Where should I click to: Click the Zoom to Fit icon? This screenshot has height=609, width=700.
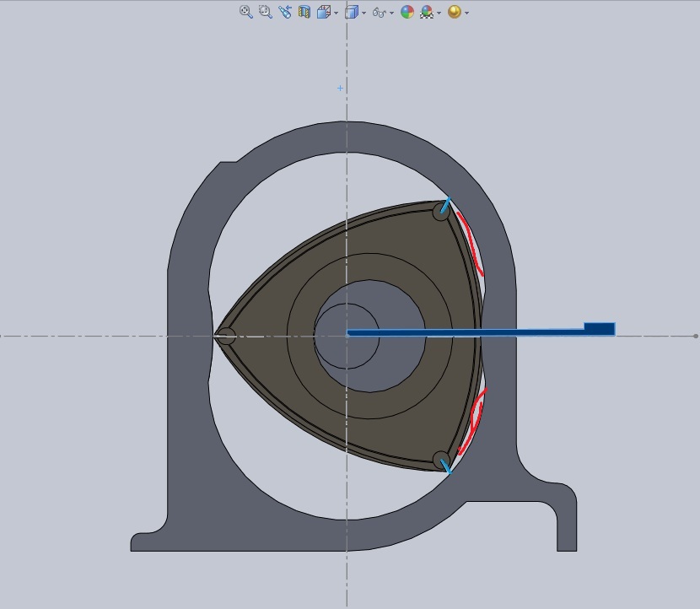(x=245, y=12)
